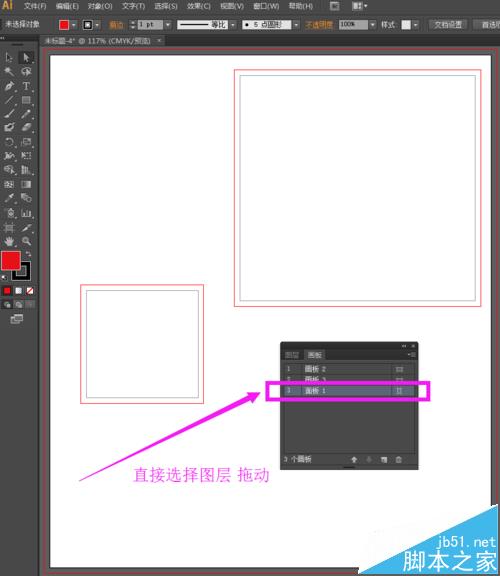Open the 效果(C) menu
The width and height of the screenshot is (500, 576).
[199, 6]
